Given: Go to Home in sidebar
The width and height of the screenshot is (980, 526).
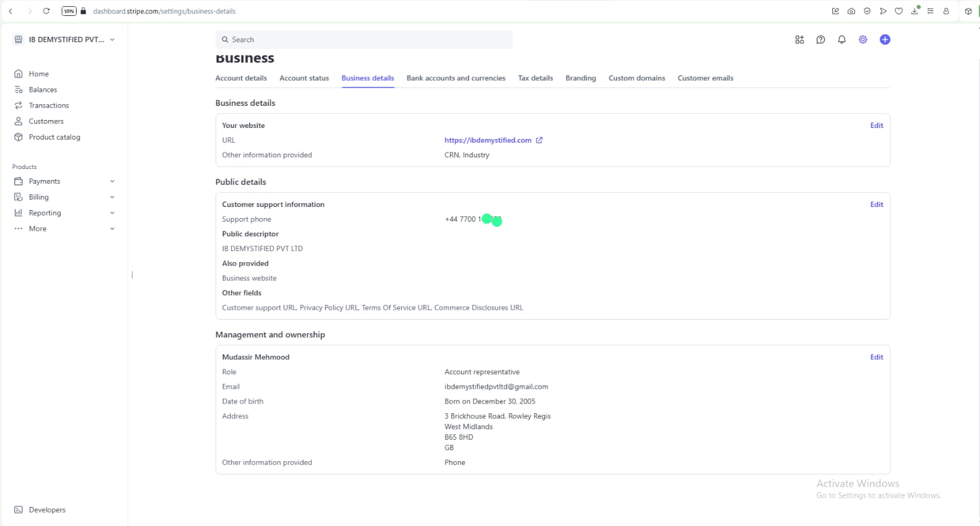Looking at the screenshot, I should 39,74.
